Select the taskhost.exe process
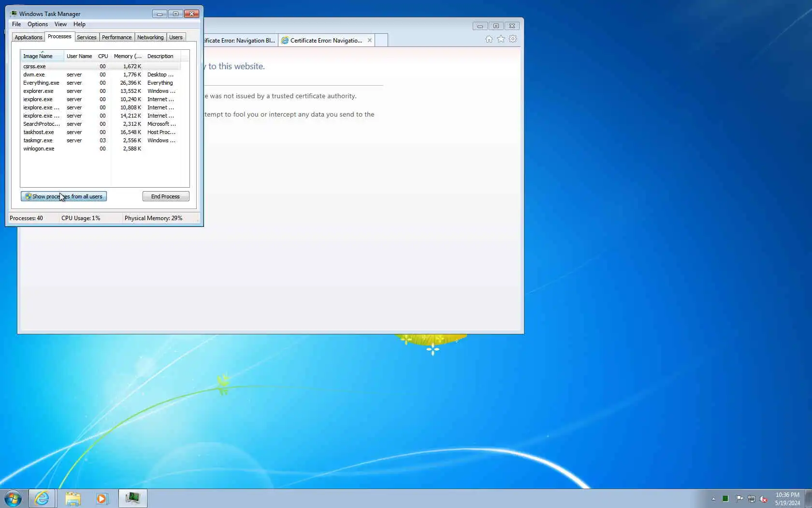Screen dimensions: 812x508 (x=101, y=132)
